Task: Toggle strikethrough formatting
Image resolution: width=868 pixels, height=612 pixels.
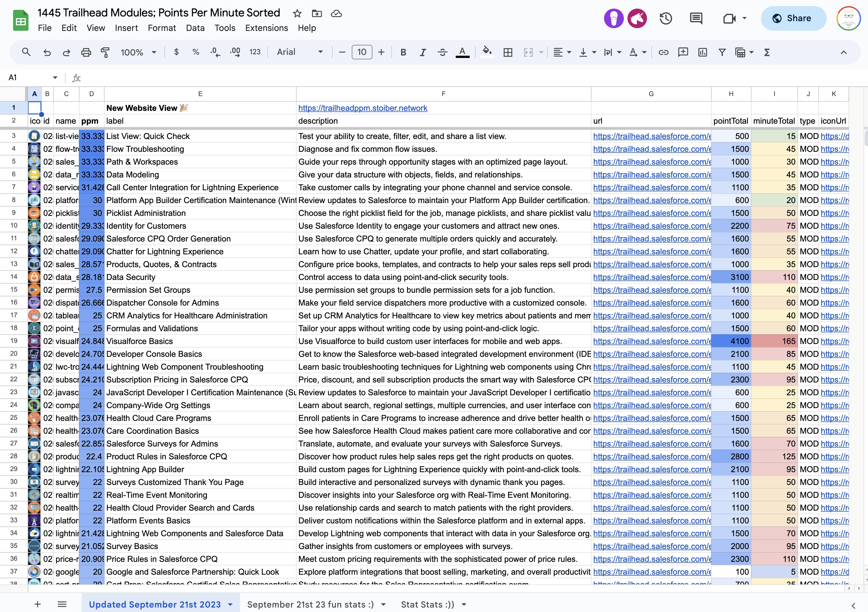Action: [443, 52]
